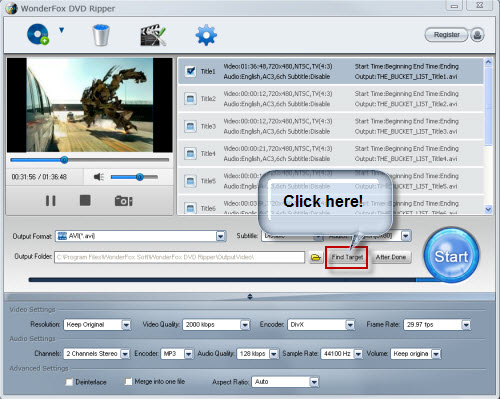Mute audio with the speaker icon
The image size is (500, 399).
pos(99,177)
